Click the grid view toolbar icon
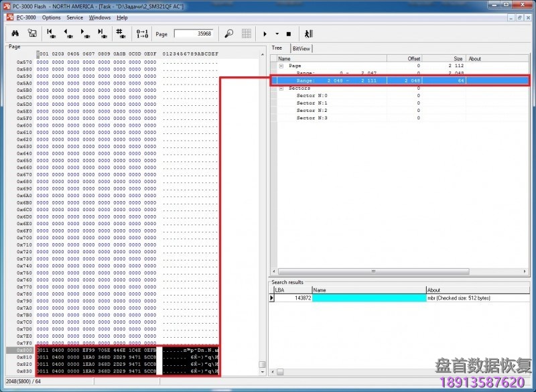This screenshot has width=536, height=392. coord(247,34)
